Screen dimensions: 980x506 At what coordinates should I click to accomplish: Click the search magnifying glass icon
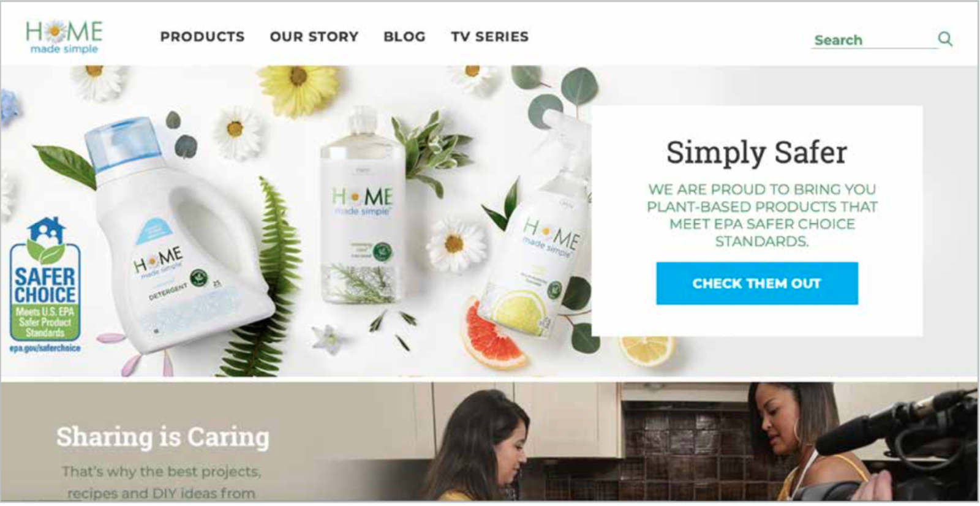(945, 39)
